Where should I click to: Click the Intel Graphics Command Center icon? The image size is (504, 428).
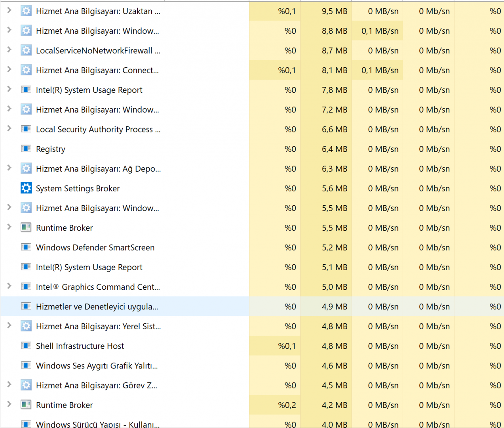point(26,287)
